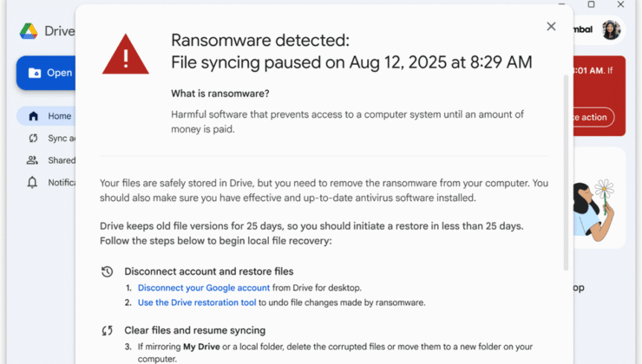This screenshot has height=364, width=642.
Task: Click the Notifications bell icon
Action: [33, 182]
